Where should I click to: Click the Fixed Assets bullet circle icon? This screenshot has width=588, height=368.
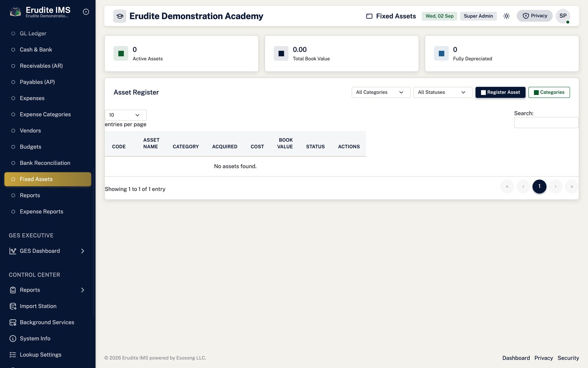(13, 179)
